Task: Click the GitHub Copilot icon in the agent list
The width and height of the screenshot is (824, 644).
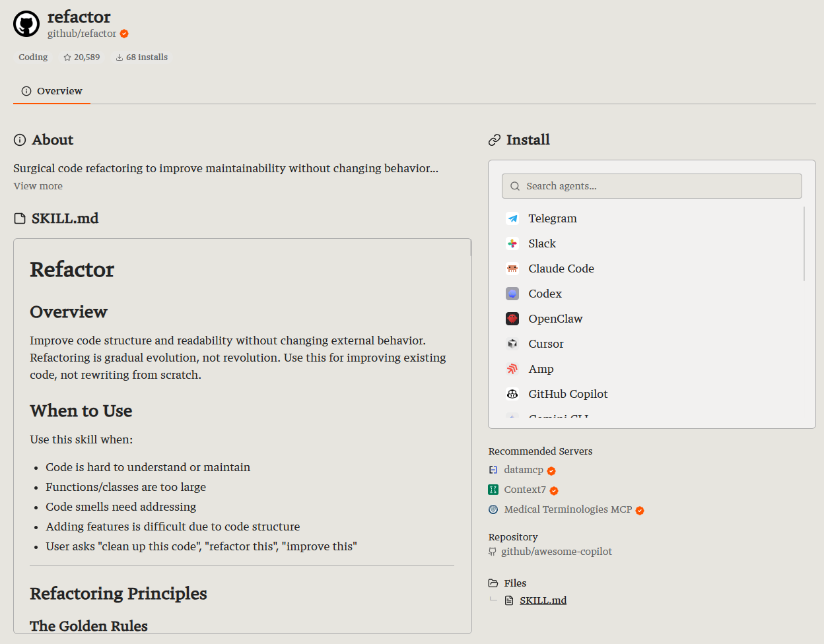Action: pos(512,394)
